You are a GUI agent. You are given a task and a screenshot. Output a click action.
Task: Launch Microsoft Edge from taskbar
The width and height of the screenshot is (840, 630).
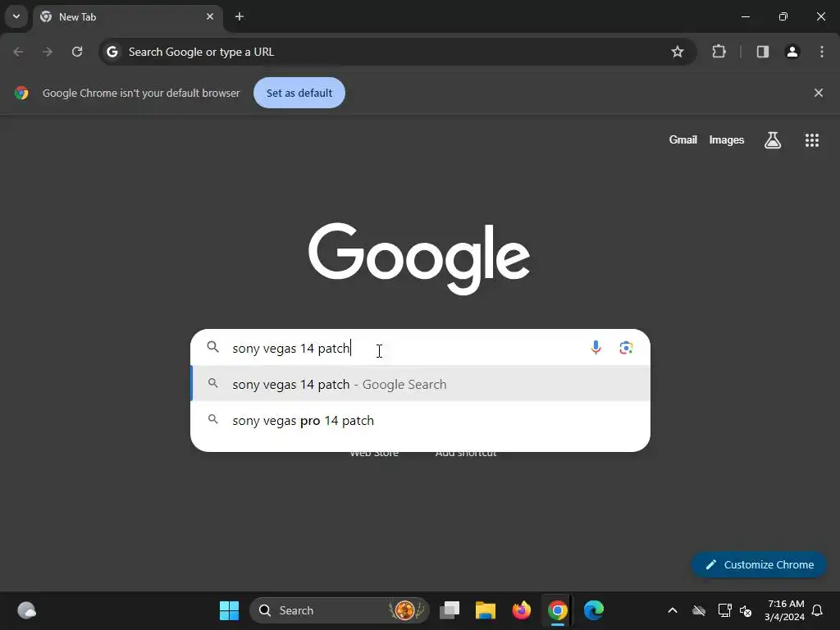click(x=594, y=610)
